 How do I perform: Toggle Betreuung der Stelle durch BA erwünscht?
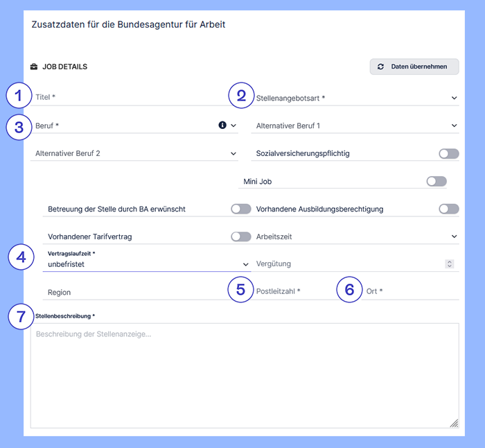(x=240, y=209)
